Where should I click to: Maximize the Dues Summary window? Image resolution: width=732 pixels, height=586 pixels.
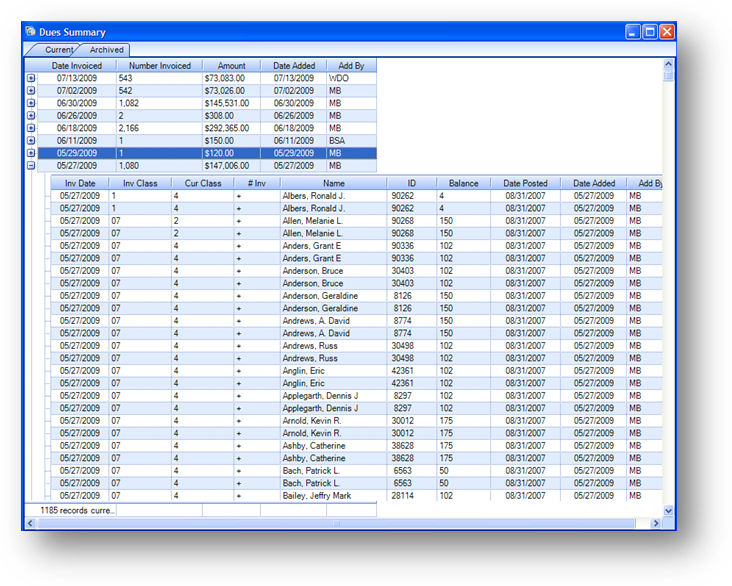[x=649, y=32]
